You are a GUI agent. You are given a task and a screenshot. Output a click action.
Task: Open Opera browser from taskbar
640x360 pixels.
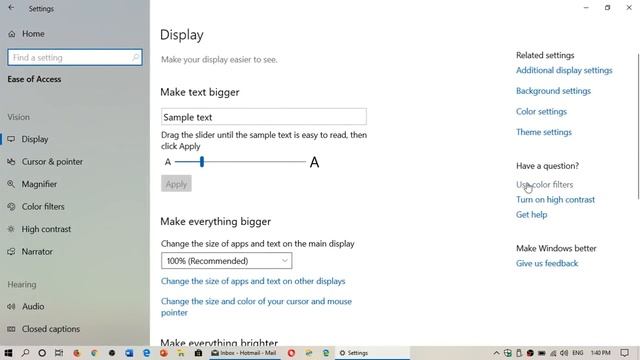[x=291, y=353]
